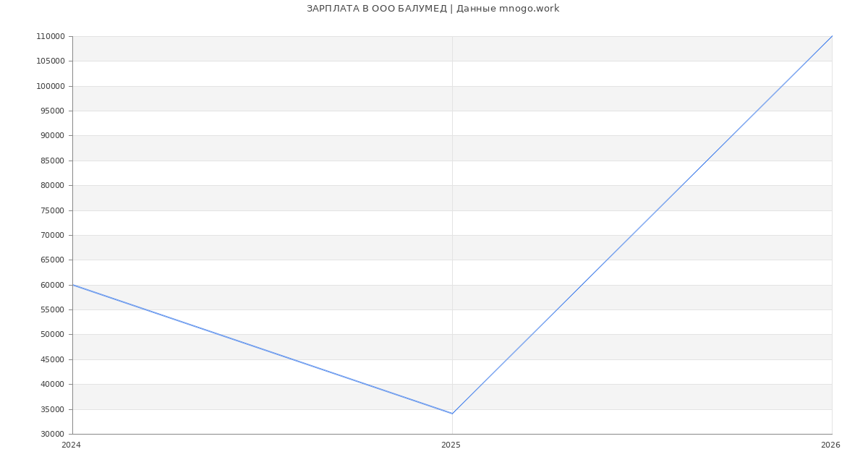
Task: Select the 35000 y-axis label
Action: (x=52, y=409)
